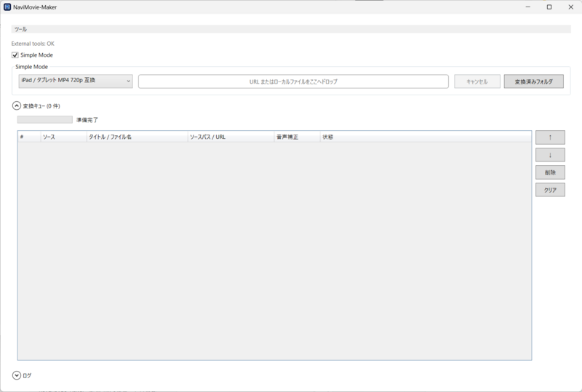
Task: Click the 状態 column header
Action: tap(426, 137)
